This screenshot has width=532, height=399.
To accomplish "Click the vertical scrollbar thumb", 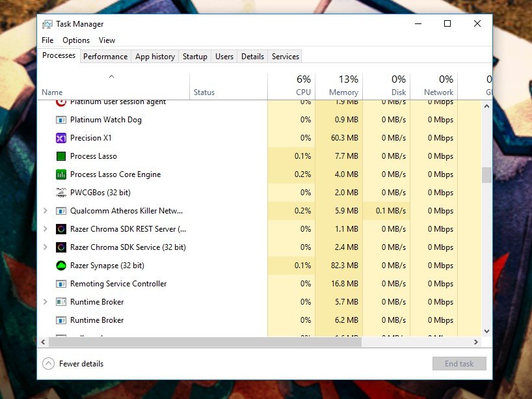I will click(x=486, y=175).
